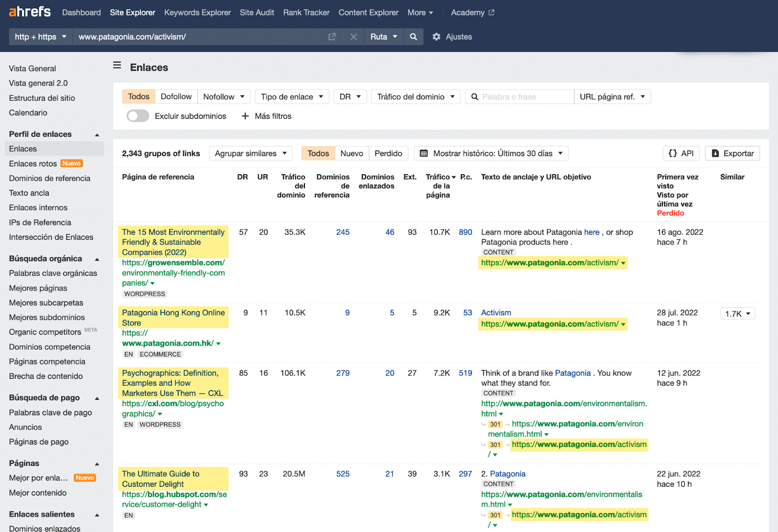Open Organic competitors in sidebar
This screenshot has width=778, height=532.
coord(45,332)
